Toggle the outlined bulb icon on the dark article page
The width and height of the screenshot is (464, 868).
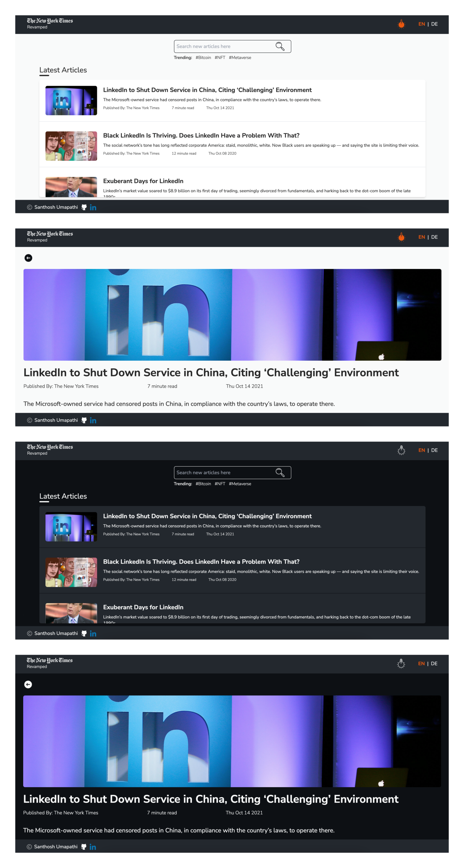[401, 664]
